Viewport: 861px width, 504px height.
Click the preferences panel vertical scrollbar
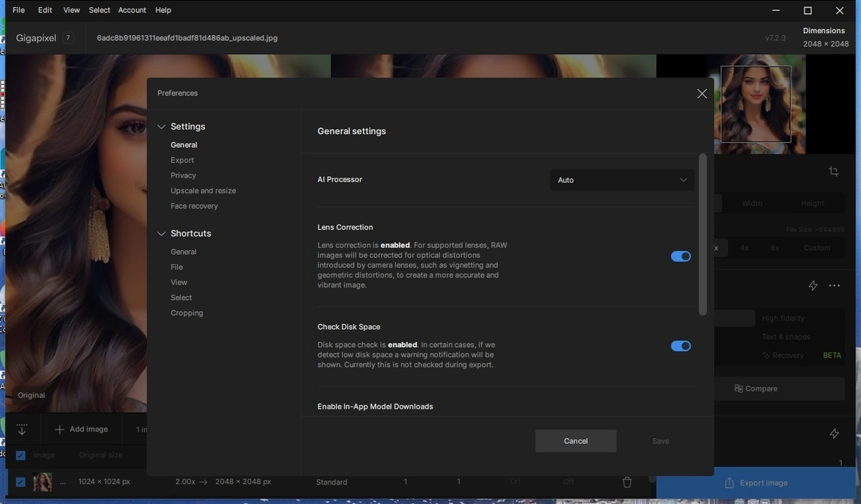click(702, 234)
